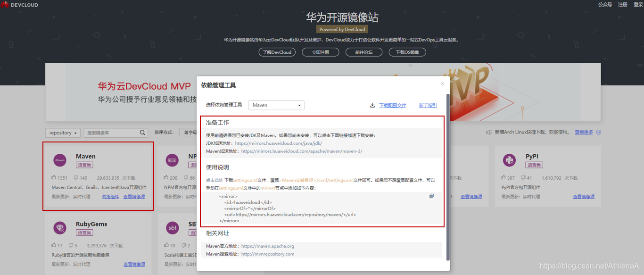This screenshot has width=644, height=275.
Task: Open the 新手指引 link
Action: point(428,106)
